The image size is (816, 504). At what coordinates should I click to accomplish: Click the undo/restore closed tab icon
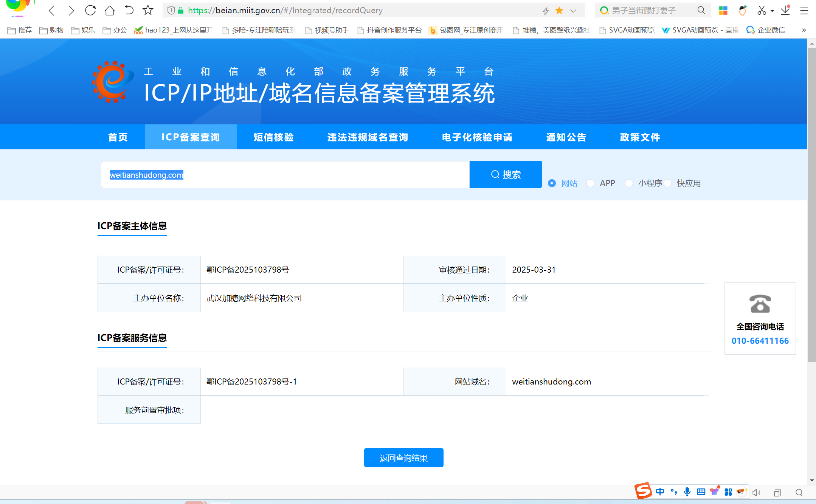129,10
